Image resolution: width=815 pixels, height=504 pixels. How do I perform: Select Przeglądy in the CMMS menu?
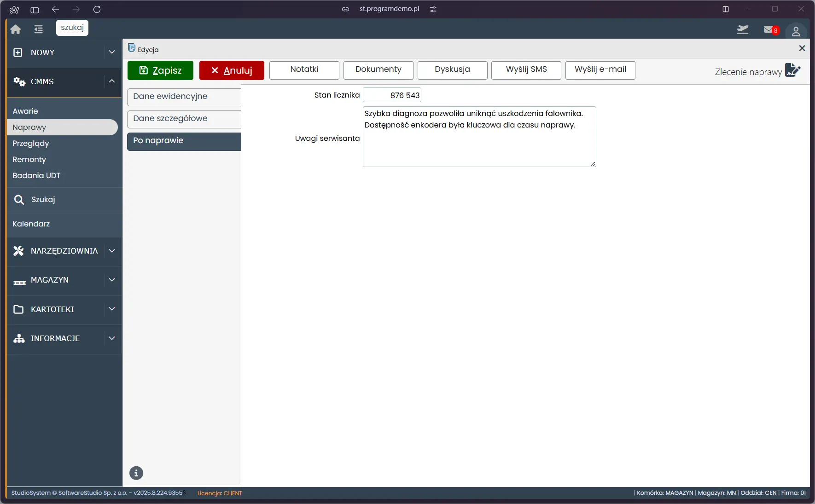(x=31, y=143)
